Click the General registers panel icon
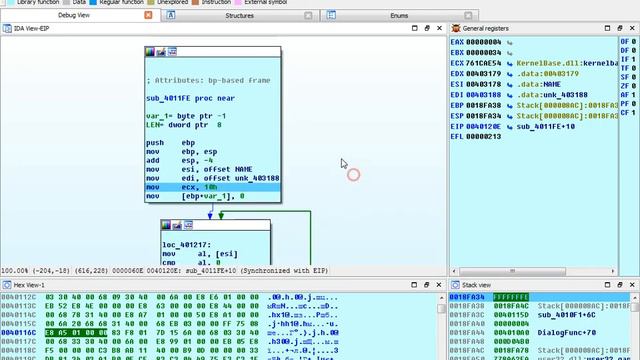The height and width of the screenshot is (360, 640). 456,28
